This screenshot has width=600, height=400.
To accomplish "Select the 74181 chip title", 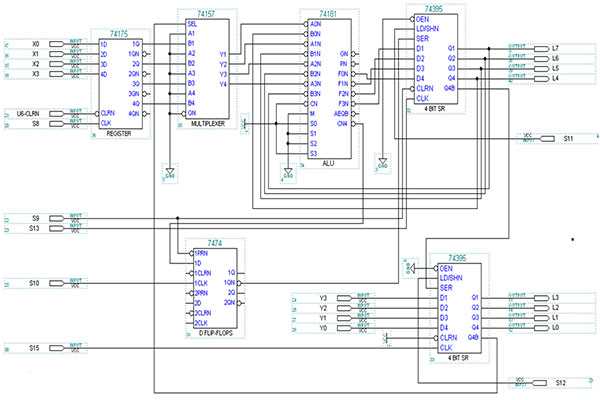I will (328, 14).
